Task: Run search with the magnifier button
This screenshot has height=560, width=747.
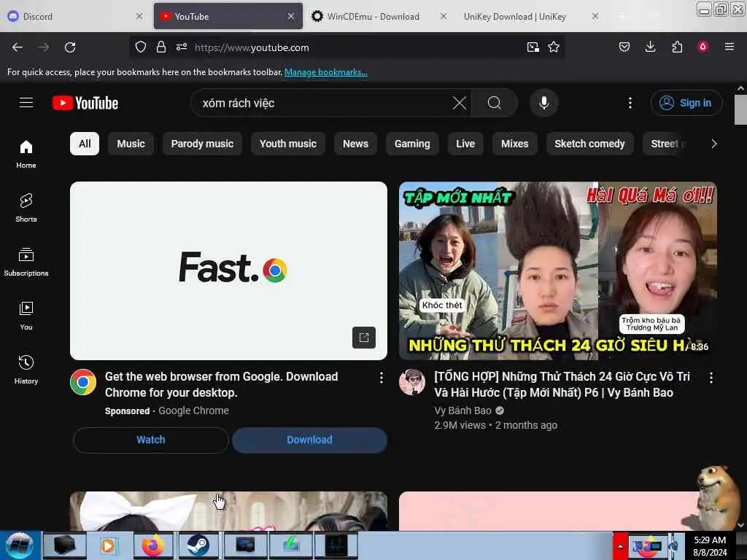Action: point(495,103)
